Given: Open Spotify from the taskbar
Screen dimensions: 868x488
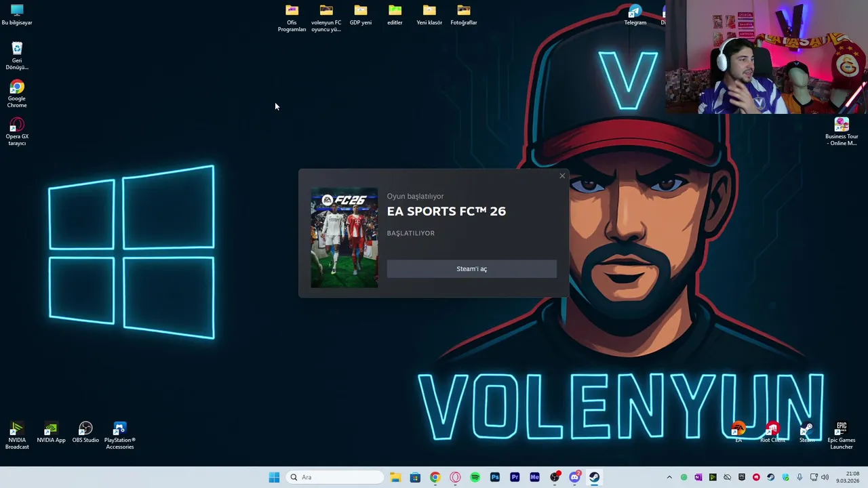Looking at the screenshot, I should 475,477.
